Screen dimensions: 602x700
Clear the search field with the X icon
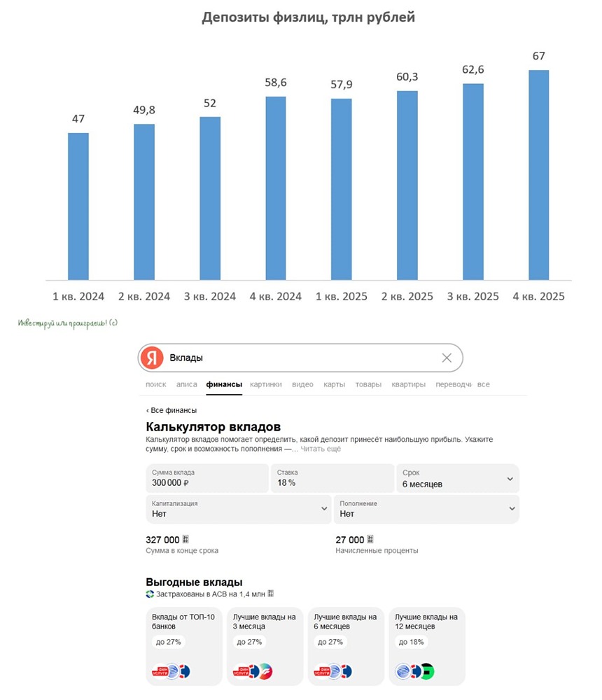pyautogui.click(x=447, y=358)
